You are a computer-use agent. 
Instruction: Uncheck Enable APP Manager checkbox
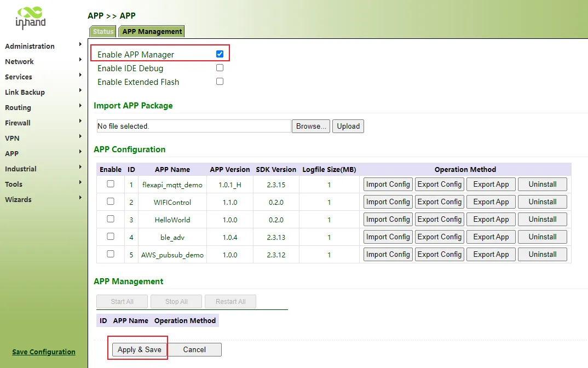tap(220, 54)
